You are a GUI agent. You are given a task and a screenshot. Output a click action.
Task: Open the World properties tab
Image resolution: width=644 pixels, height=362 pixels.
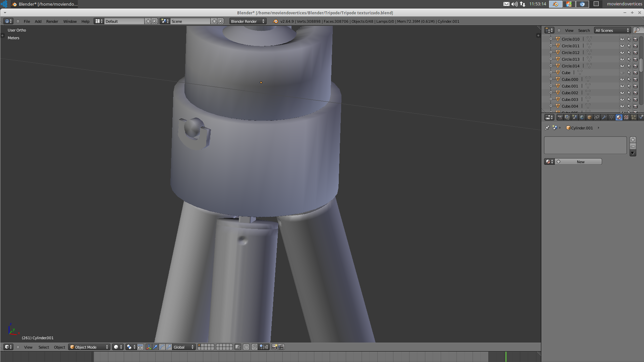click(582, 117)
